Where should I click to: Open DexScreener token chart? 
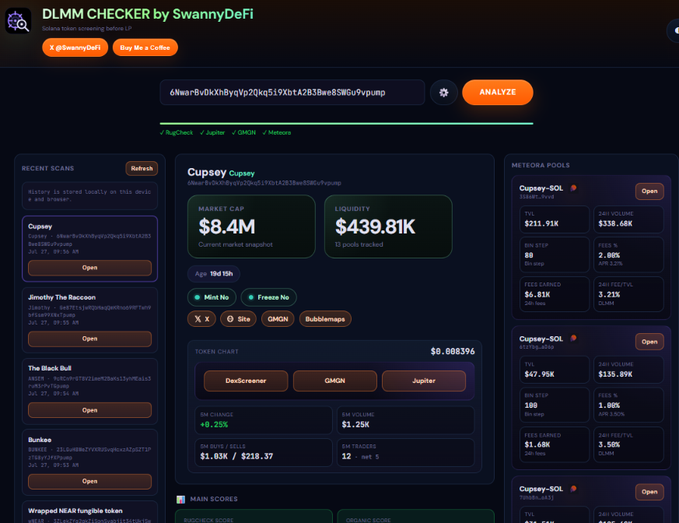pos(246,381)
